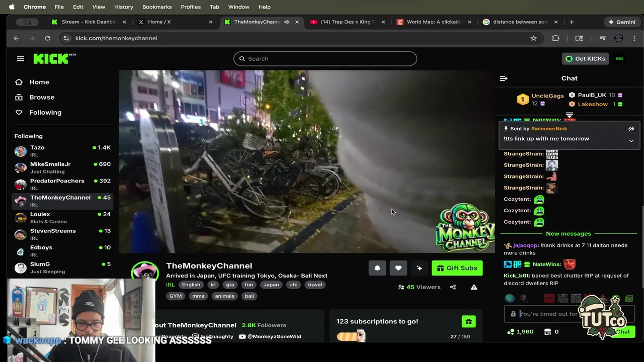Open the Edboys channel
This screenshot has height=362, width=644.
[62, 250]
